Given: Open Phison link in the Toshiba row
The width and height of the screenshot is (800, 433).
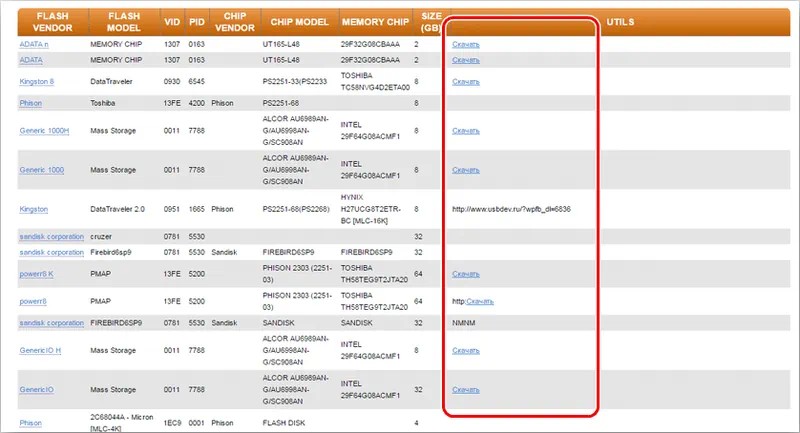Looking at the screenshot, I should pos(31,103).
